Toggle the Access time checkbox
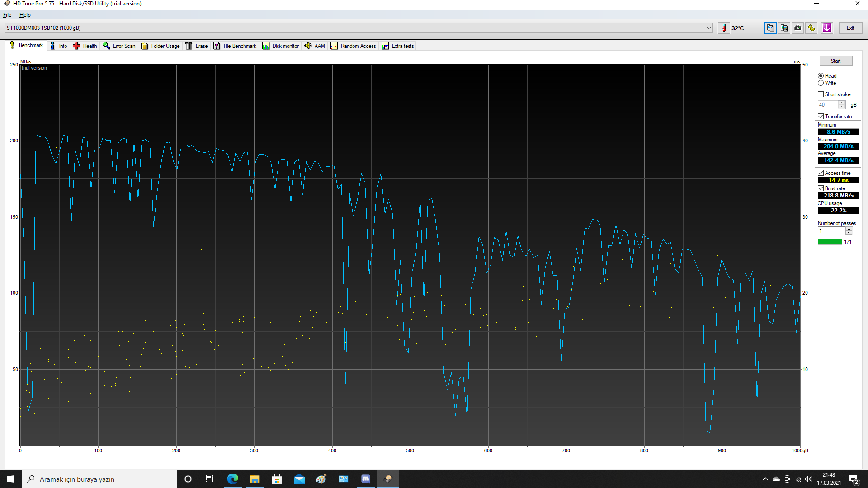The image size is (868, 488). click(x=821, y=173)
